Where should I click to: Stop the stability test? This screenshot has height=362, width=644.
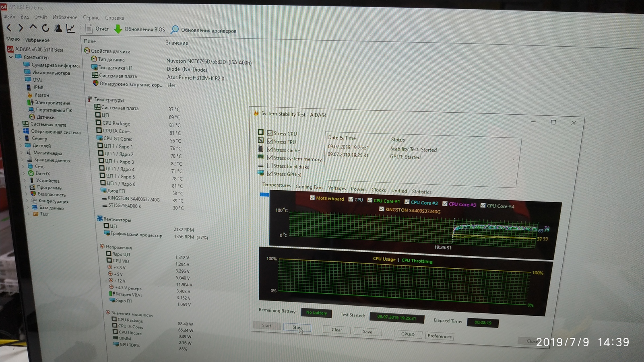click(x=297, y=327)
